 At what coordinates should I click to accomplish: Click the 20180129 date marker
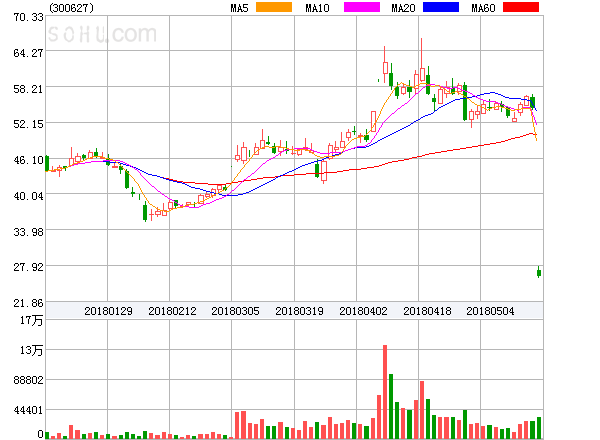(108, 311)
